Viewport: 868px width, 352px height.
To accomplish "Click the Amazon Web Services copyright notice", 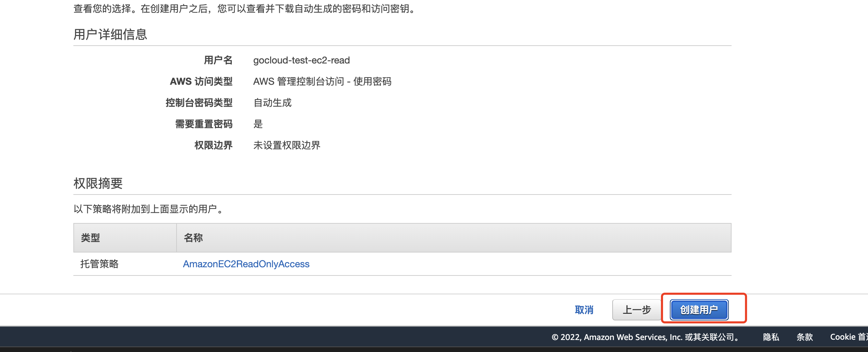I will 646,337.
